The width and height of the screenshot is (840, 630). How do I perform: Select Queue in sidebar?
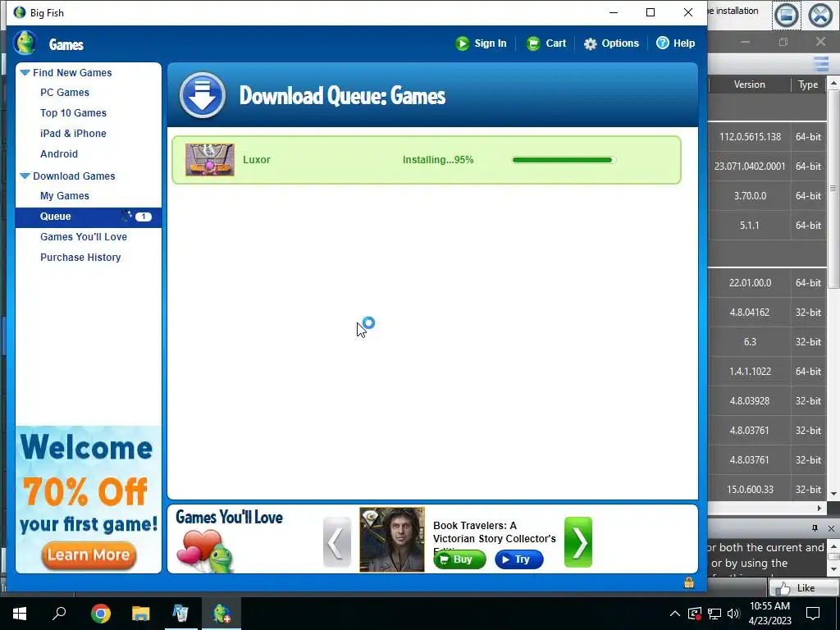pyautogui.click(x=89, y=217)
